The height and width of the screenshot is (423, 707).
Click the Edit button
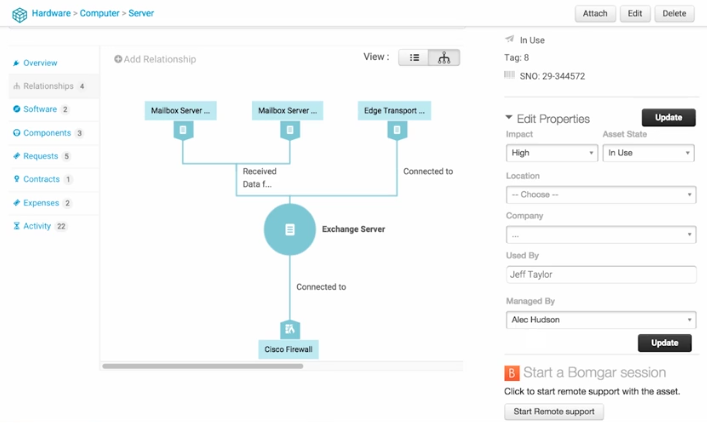[x=634, y=14]
